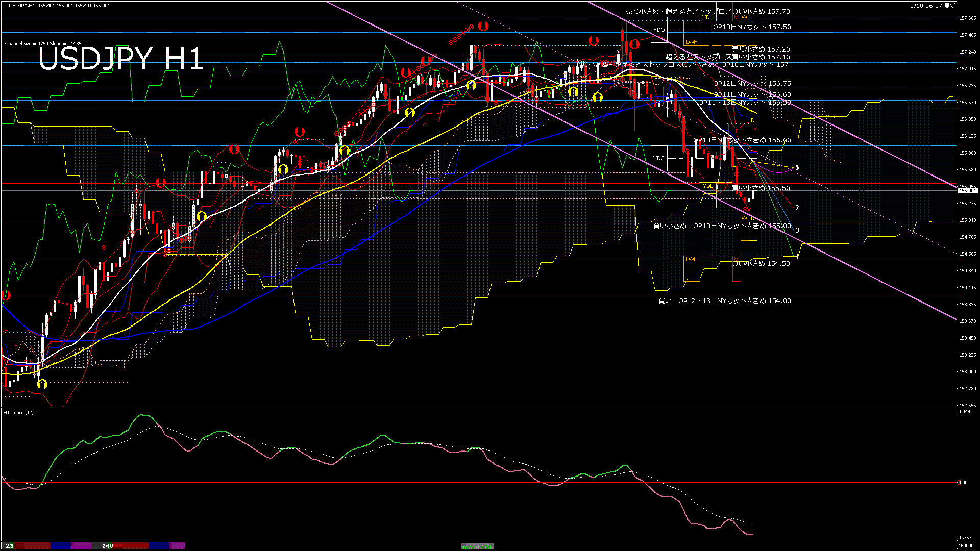980x551 pixels.
Task: Click the USDJPY,H1 symbol header text
Action: click(x=22, y=5)
